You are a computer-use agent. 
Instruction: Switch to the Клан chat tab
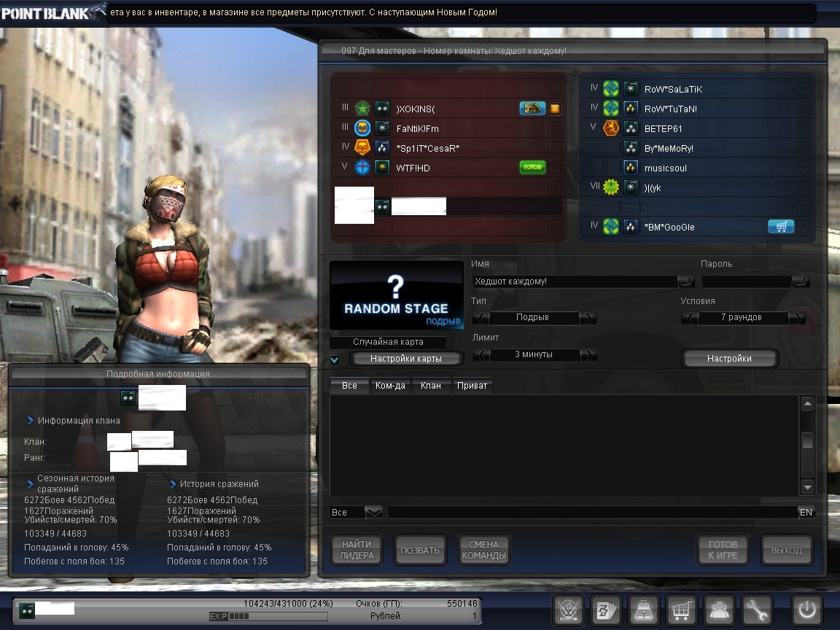point(430,385)
